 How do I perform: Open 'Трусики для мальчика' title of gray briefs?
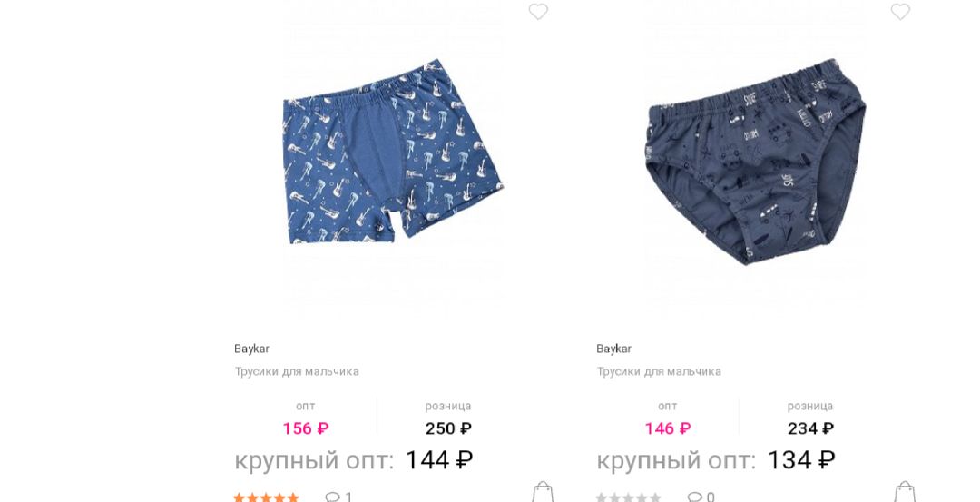pyautogui.click(x=659, y=371)
